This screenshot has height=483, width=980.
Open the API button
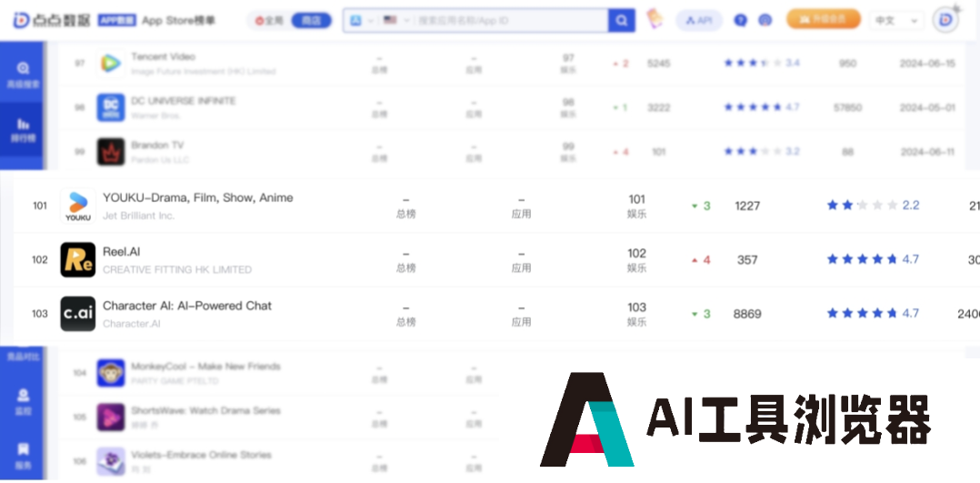tap(699, 21)
